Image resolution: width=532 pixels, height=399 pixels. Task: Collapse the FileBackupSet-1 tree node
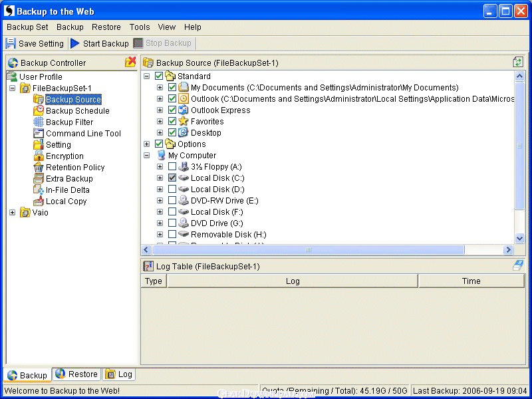click(12, 88)
